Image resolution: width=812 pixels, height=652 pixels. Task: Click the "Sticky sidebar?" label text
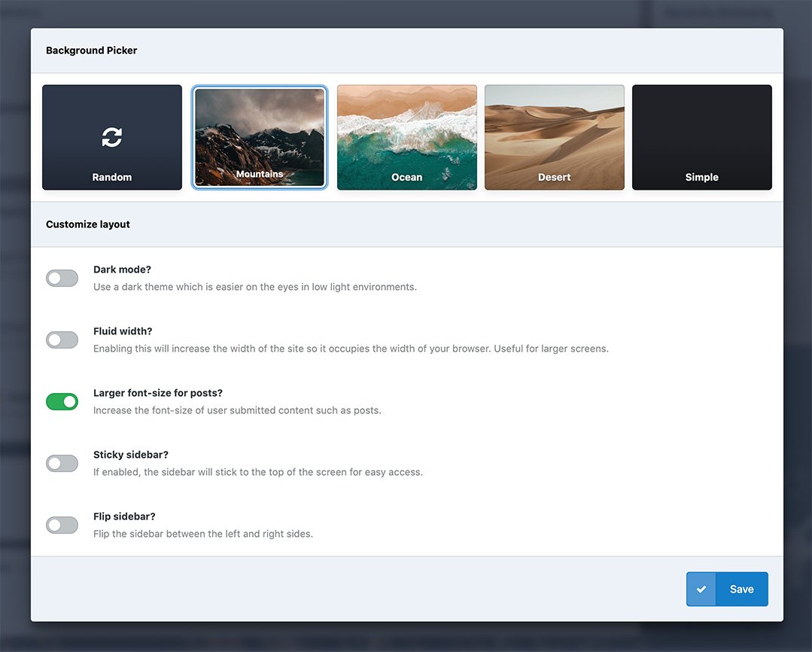pos(130,455)
